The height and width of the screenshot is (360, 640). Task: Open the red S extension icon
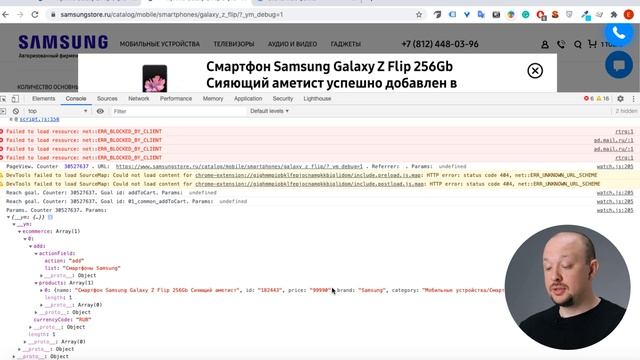coord(555,15)
